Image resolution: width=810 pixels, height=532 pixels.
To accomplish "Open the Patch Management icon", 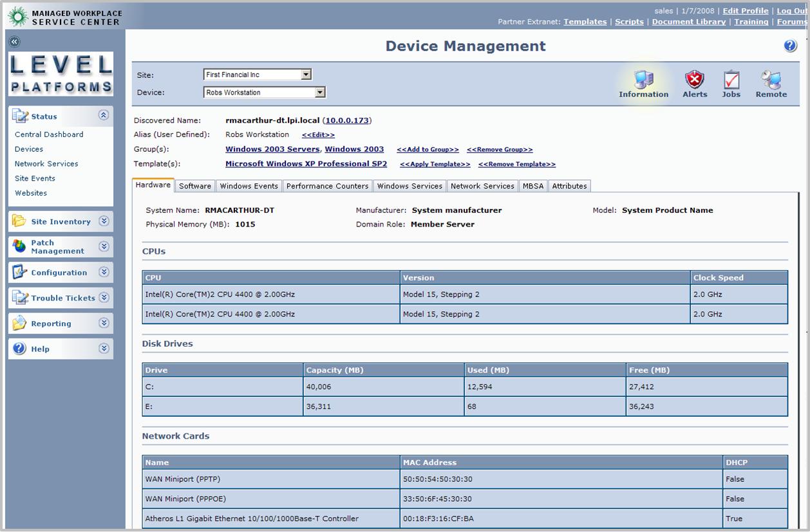I will [x=20, y=246].
